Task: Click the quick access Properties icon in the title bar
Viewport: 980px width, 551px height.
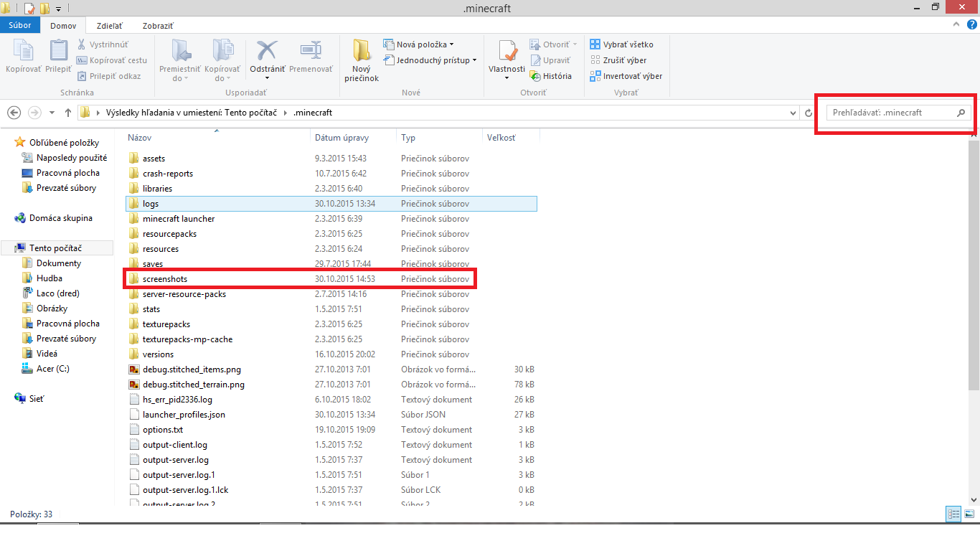Action: 29,9
